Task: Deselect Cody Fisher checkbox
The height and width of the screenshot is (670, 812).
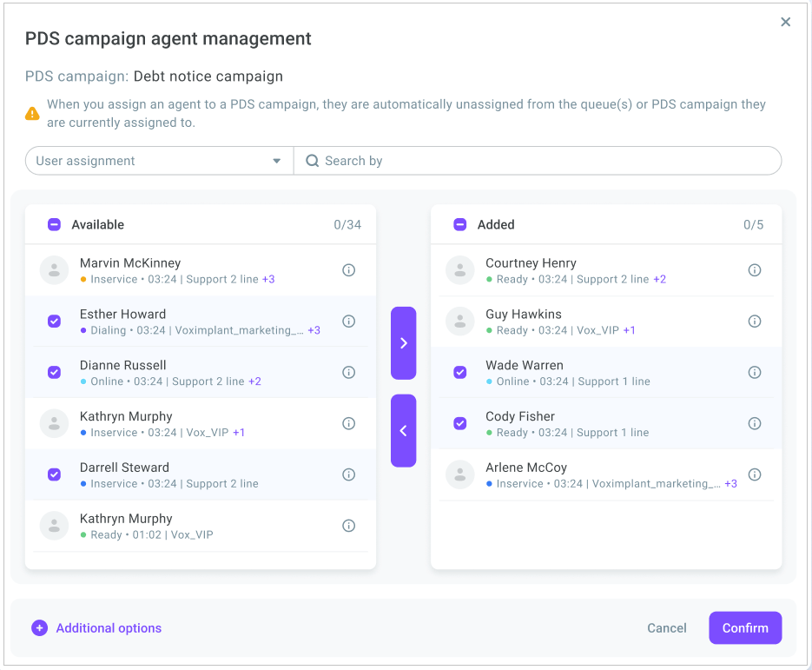Action: click(460, 423)
